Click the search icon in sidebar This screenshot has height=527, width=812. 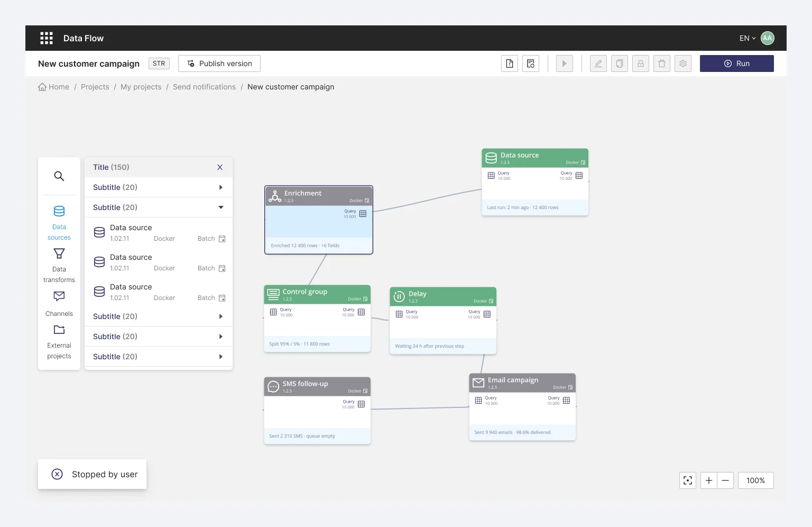(59, 176)
